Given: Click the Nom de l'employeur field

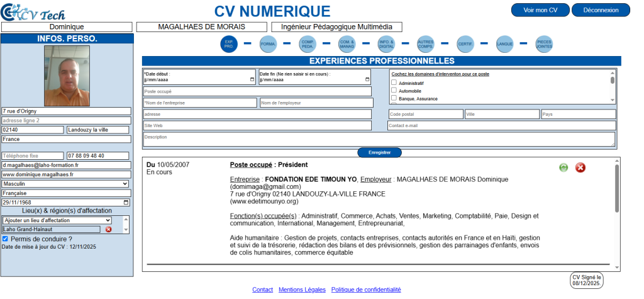Looking at the screenshot, I should (317, 103).
